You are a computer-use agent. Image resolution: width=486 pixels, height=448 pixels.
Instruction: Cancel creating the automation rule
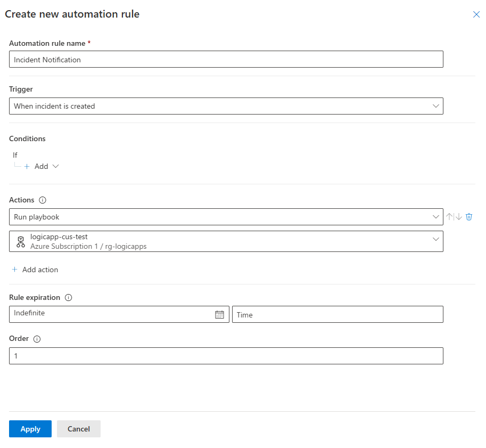coord(79,429)
